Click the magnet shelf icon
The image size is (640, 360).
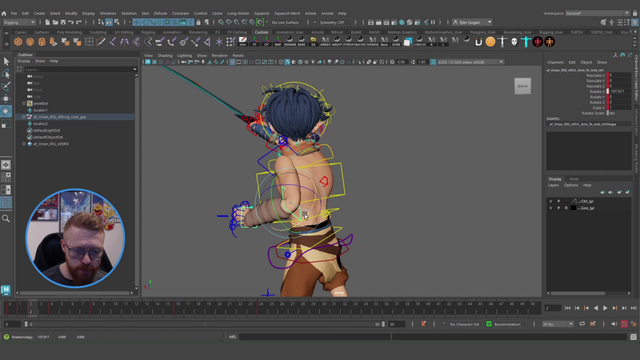pyautogui.click(x=478, y=42)
